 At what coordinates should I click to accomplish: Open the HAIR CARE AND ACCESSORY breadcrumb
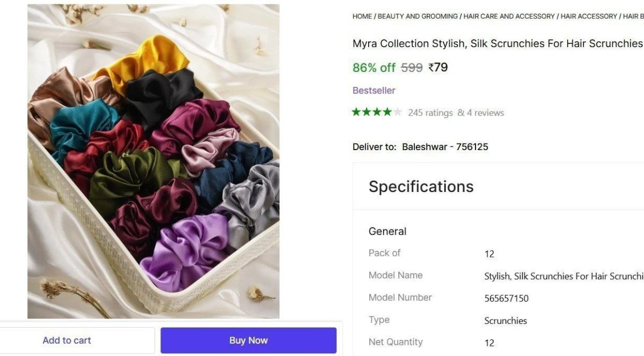(x=508, y=16)
